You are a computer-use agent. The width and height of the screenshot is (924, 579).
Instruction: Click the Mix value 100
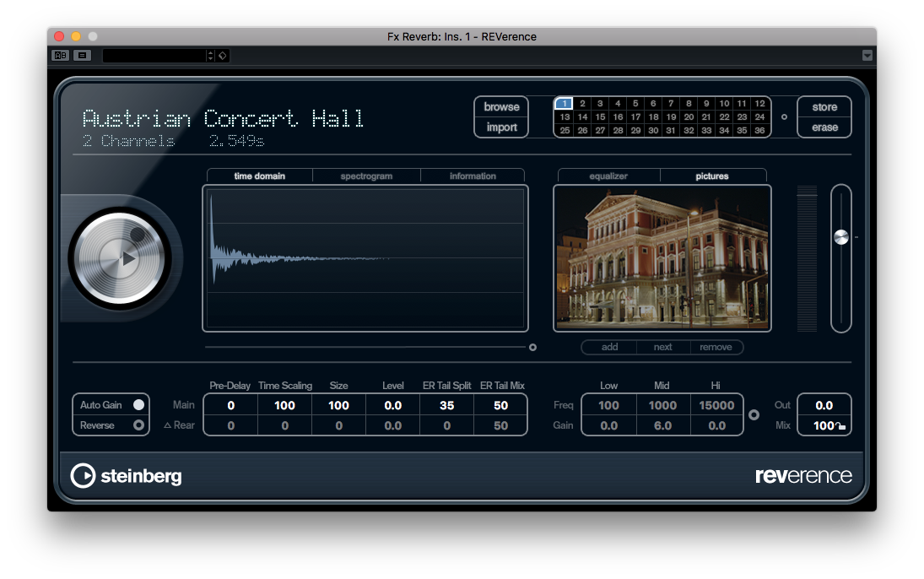(x=824, y=425)
